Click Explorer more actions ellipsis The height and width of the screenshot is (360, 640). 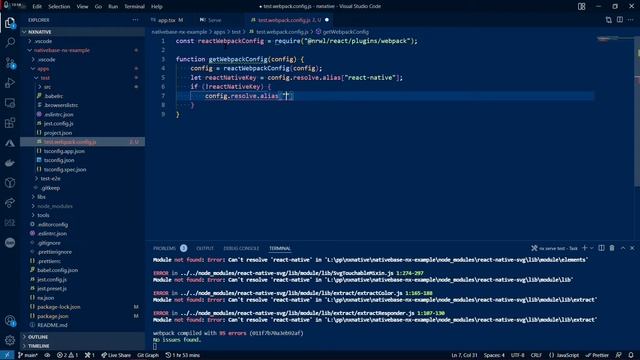[x=135, y=20]
